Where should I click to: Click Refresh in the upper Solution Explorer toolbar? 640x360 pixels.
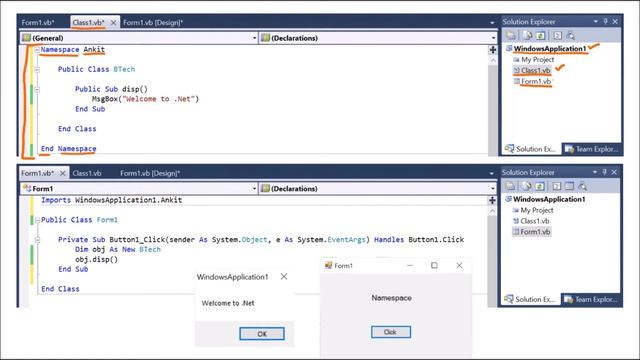(540, 36)
